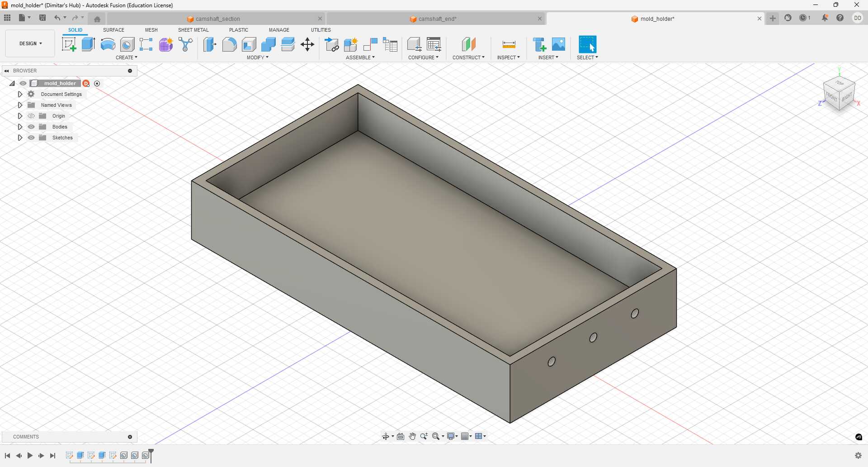Image resolution: width=868 pixels, height=467 pixels.
Task: Switch to the SHEET METAL tab
Action: point(193,30)
